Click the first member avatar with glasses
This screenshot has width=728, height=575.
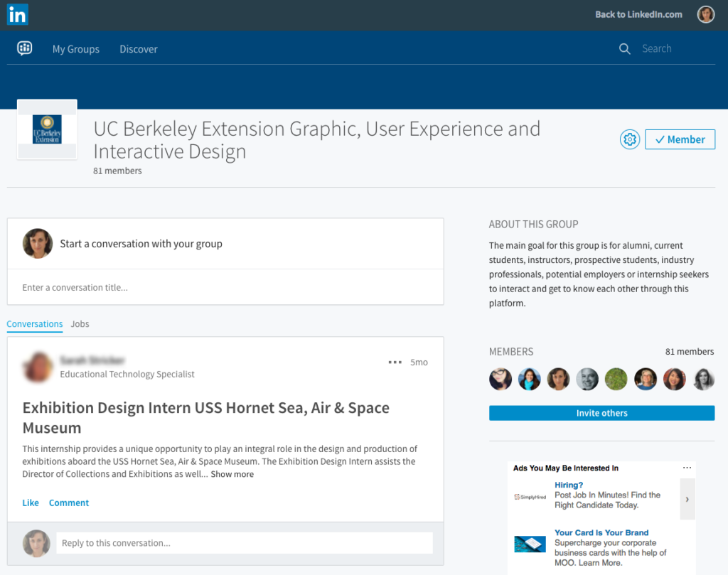click(x=500, y=379)
